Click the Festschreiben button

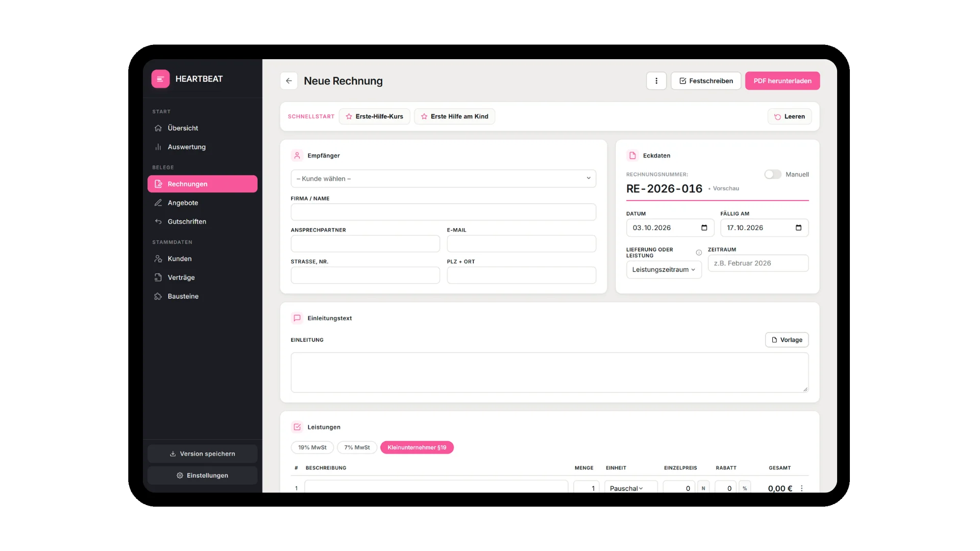pos(706,81)
